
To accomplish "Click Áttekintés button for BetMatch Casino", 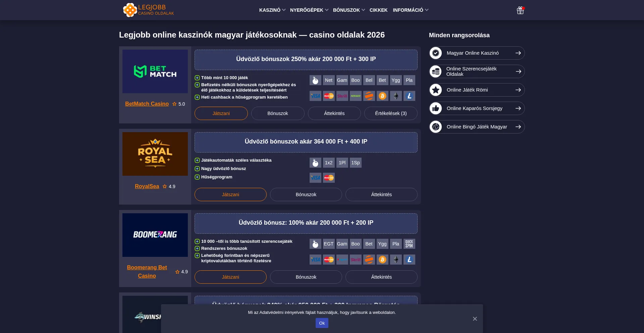I will tap(334, 113).
